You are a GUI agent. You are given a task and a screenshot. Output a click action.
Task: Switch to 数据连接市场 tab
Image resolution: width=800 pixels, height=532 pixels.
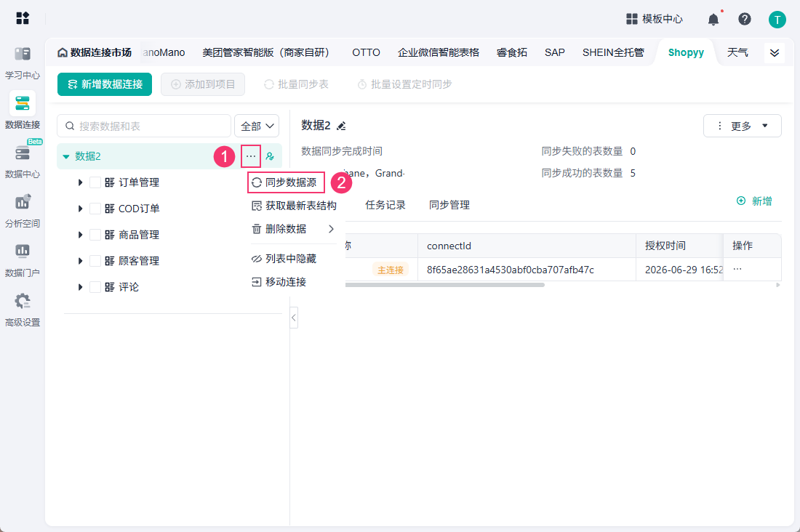[x=95, y=52]
